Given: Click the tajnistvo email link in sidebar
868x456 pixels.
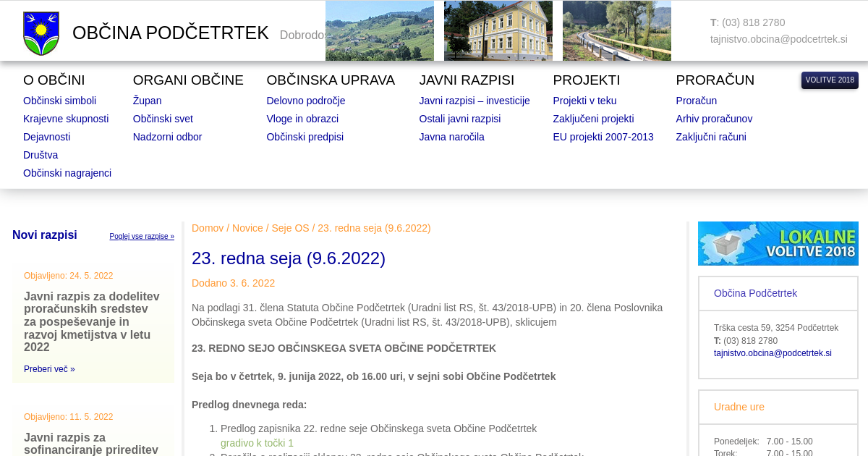Looking at the screenshot, I should click(x=773, y=353).
